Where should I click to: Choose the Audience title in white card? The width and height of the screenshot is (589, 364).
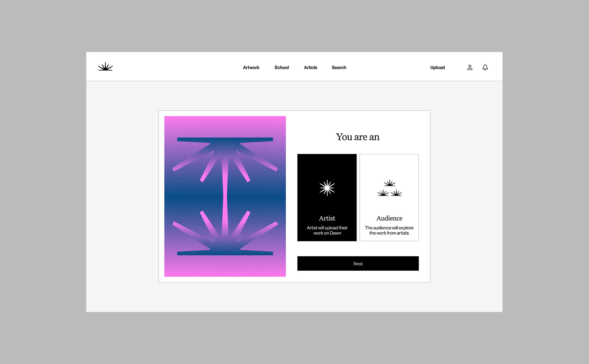pos(389,218)
